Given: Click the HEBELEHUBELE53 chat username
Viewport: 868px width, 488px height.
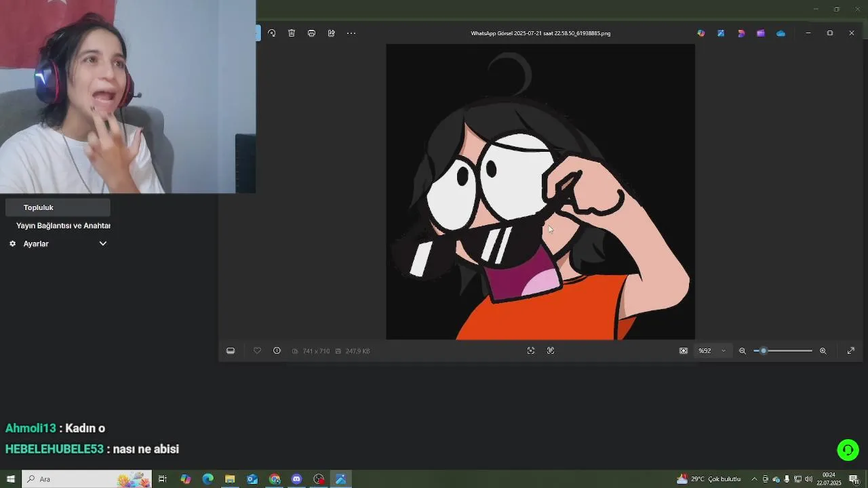Looking at the screenshot, I should pos(54,449).
